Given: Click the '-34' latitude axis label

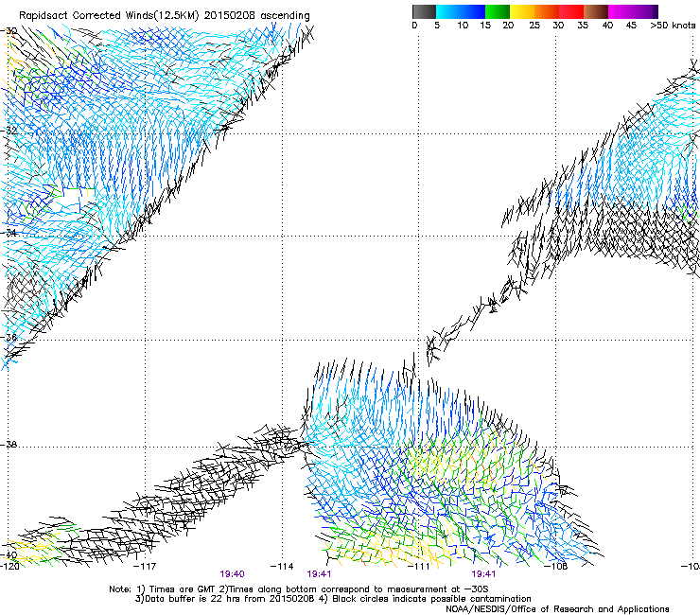Looking at the screenshot, I should coord(9,233).
